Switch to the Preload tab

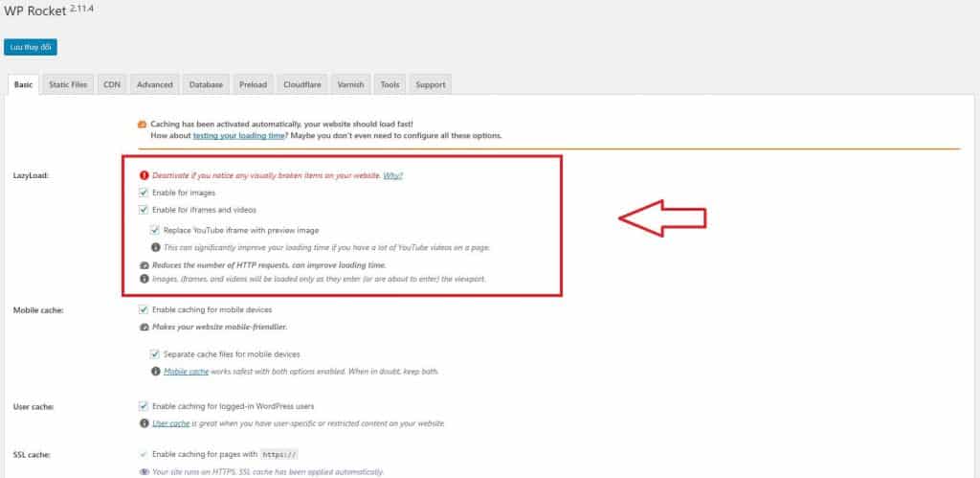[x=253, y=84]
